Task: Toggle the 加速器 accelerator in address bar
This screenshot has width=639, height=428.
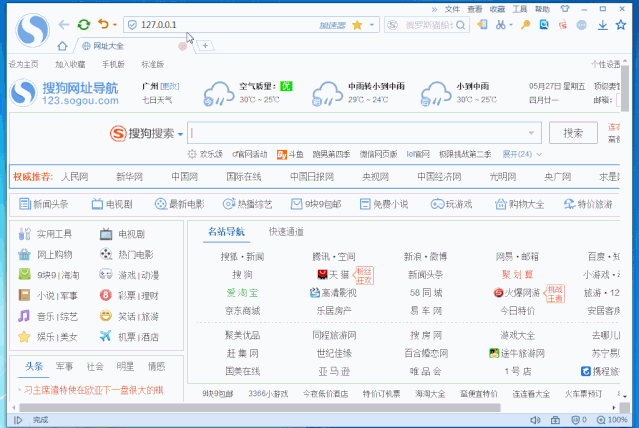Action: [x=332, y=25]
